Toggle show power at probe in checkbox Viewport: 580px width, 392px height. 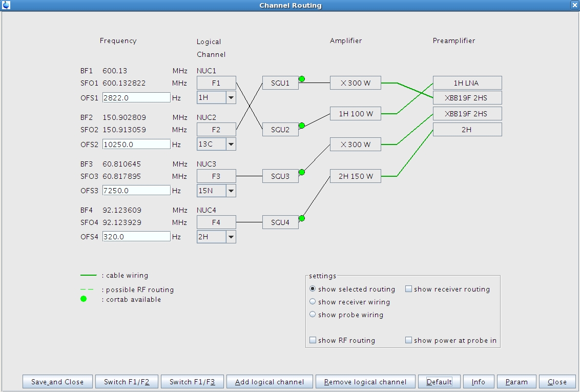coord(408,340)
